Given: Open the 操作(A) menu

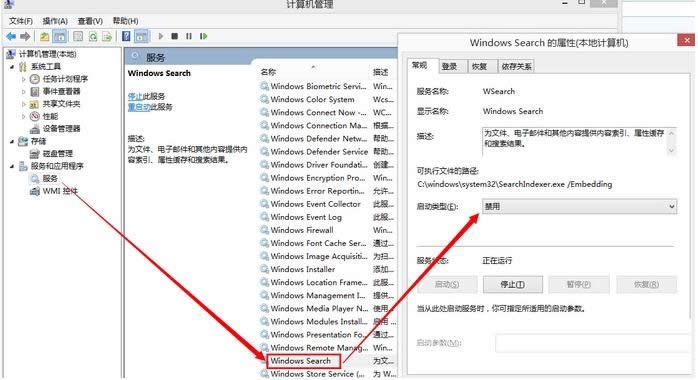Looking at the screenshot, I should [55, 21].
